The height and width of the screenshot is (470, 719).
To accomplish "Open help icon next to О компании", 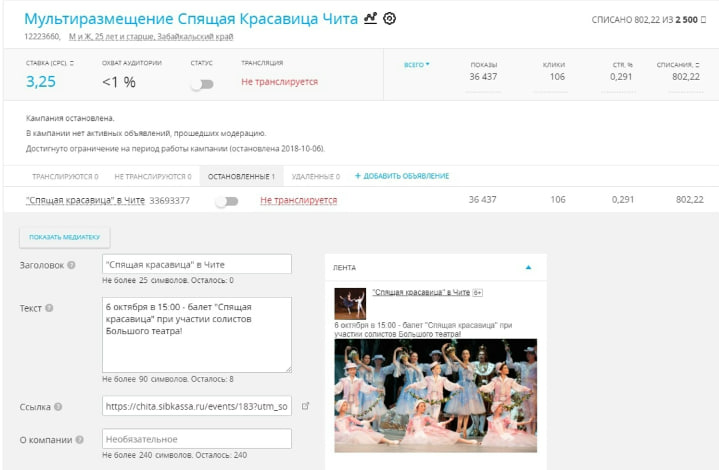I will tap(79, 440).
